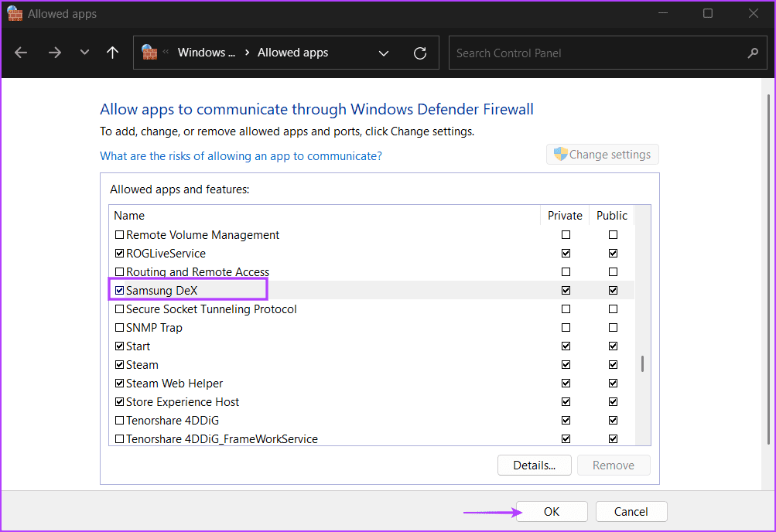Screen dimensions: 776x532
Task: Select the Steam Web Helper row text
Action: (174, 384)
